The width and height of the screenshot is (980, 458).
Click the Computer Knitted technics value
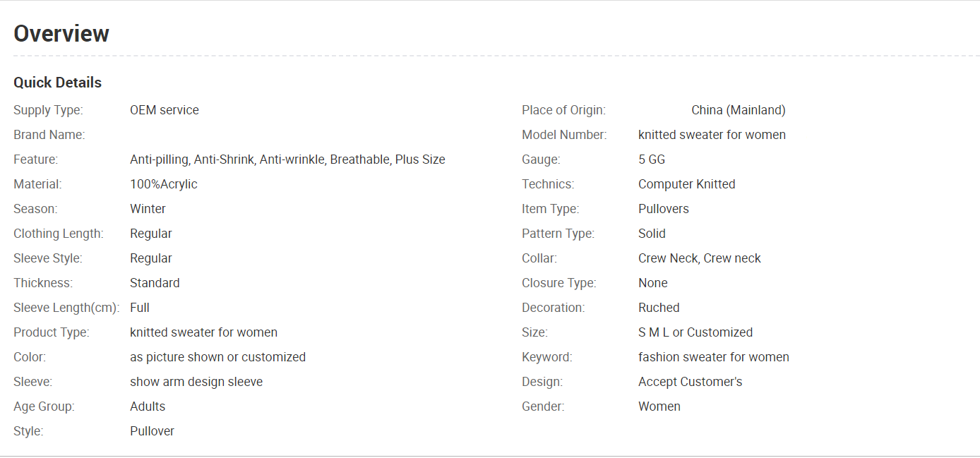coord(687,184)
